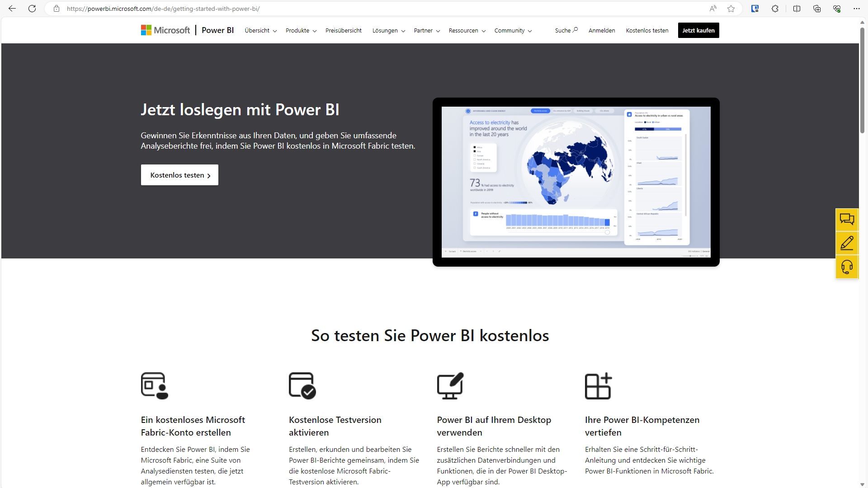Open the headset support icon on right edge
Image resolution: width=868 pixels, height=488 pixels.
click(x=847, y=267)
